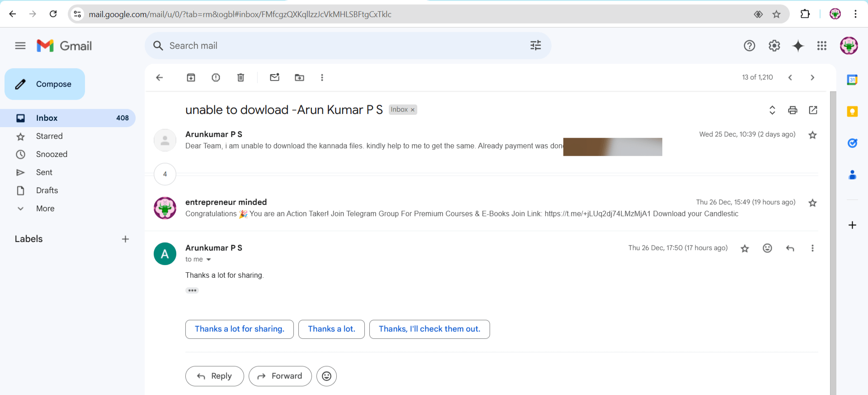Star the Wed 25 Dec message
The height and width of the screenshot is (395, 868).
click(x=812, y=135)
